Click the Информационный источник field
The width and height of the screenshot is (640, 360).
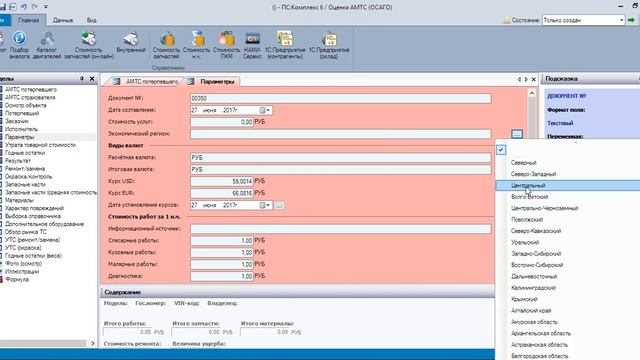(340, 229)
